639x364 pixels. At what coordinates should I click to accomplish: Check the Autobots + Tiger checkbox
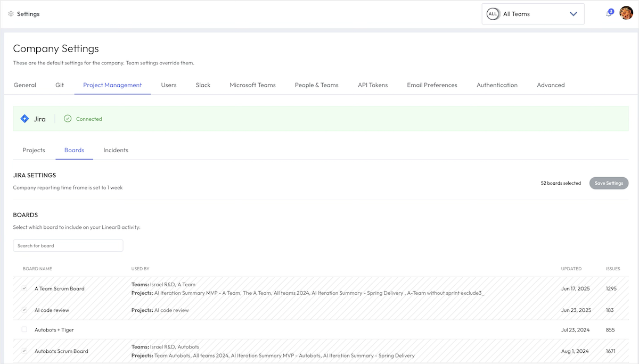pyautogui.click(x=24, y=329)
